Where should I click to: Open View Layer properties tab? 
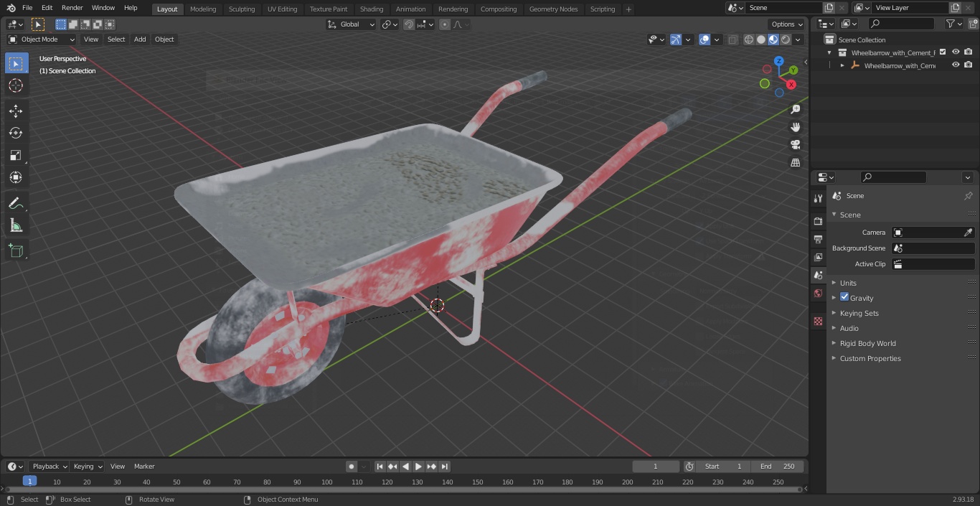818,257
